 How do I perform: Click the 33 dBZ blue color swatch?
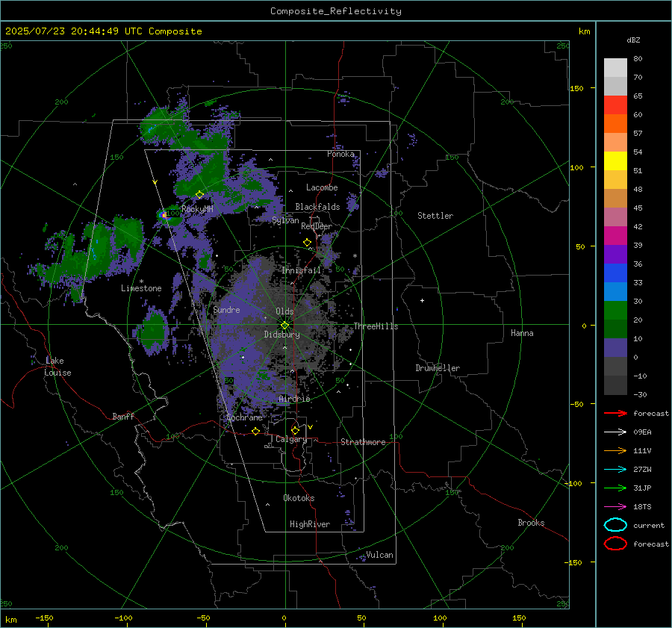(615, 273)
